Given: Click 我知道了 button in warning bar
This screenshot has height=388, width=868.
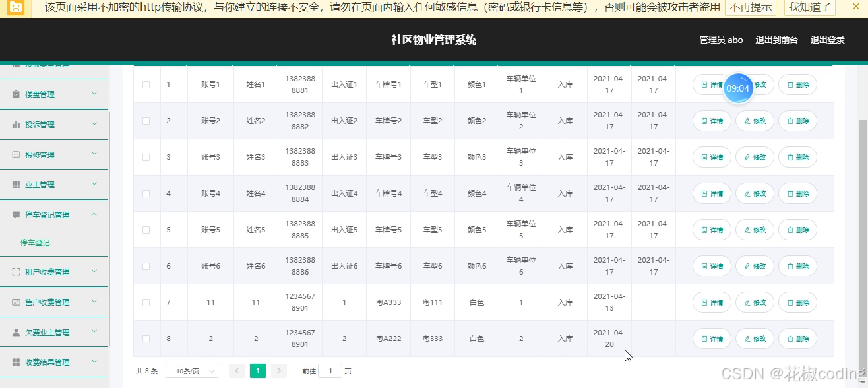Looking at the screenshot, I should (810, 7).
